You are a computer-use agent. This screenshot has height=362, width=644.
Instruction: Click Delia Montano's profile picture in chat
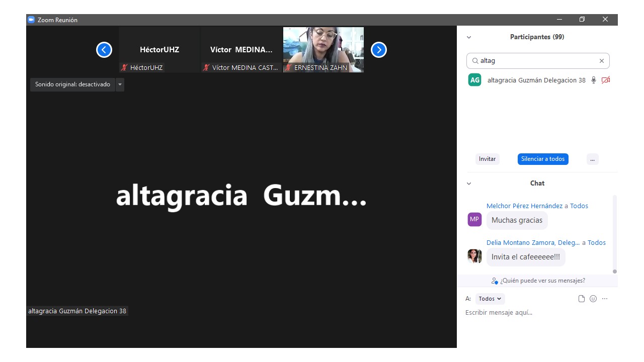coord(474,256)
